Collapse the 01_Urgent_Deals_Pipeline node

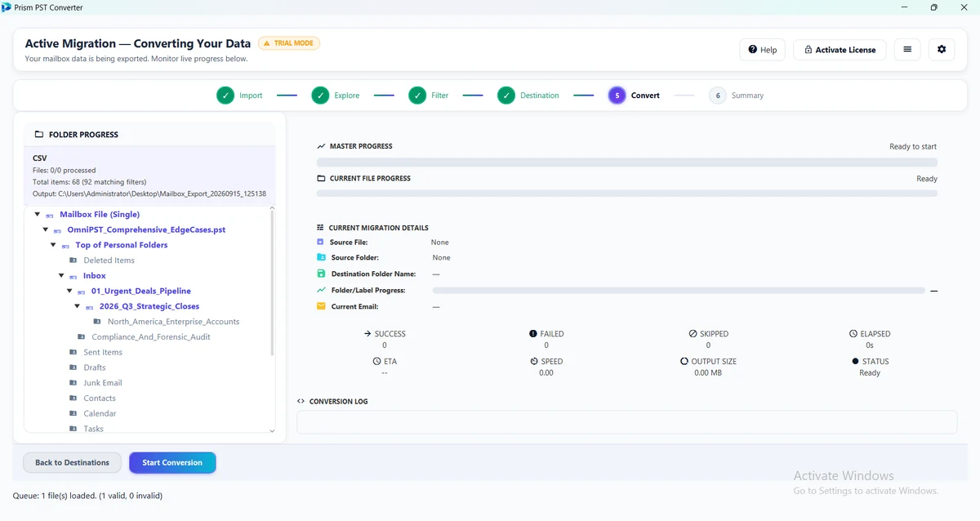[69, 292]
